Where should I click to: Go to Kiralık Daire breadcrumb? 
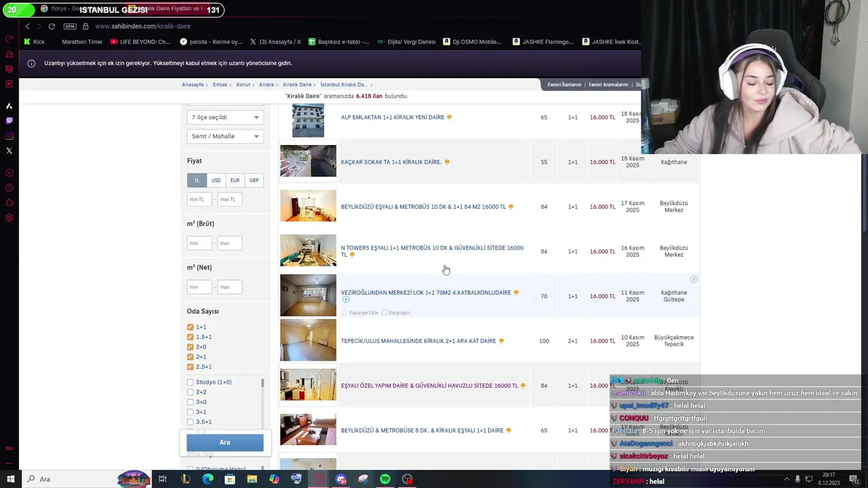pyautogui.click(x=297, y=85)
